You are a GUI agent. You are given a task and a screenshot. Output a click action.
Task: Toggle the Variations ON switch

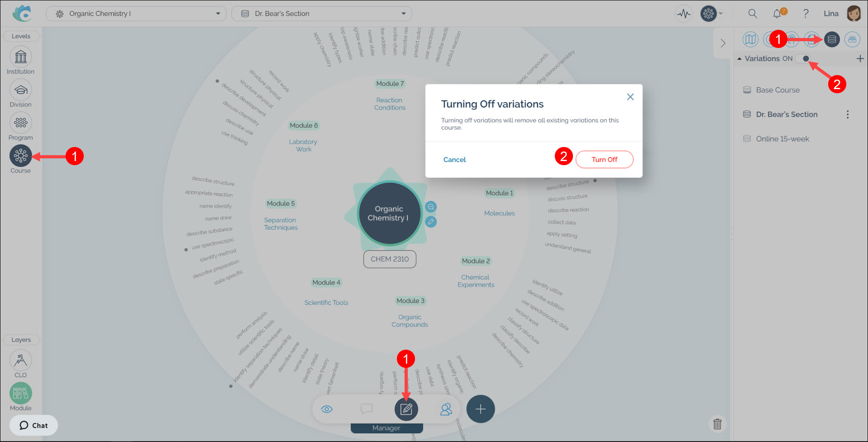pyautogui.click(x=803, y=59)
